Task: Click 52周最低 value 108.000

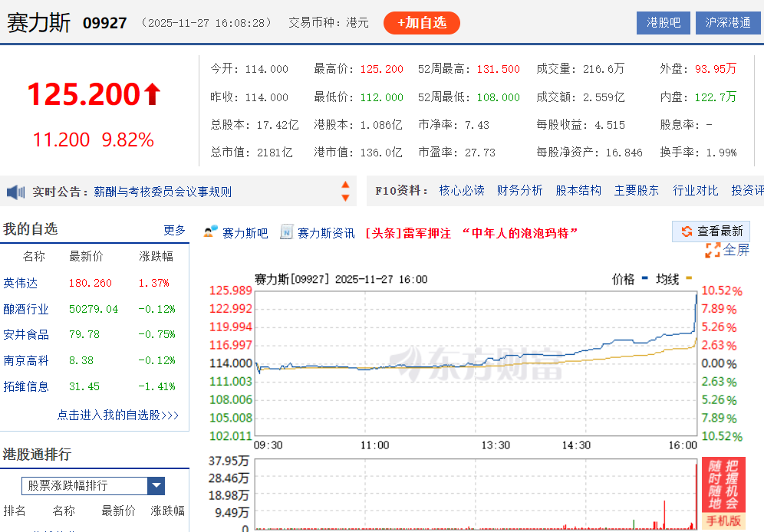Action: click(x=498, y=97)
